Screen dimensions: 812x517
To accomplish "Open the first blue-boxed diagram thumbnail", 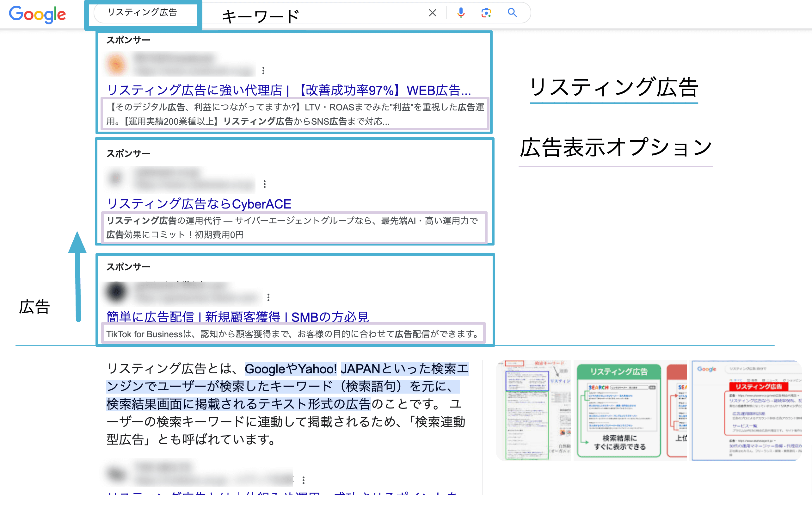I will pyautogui.click(x=533, y=410).
